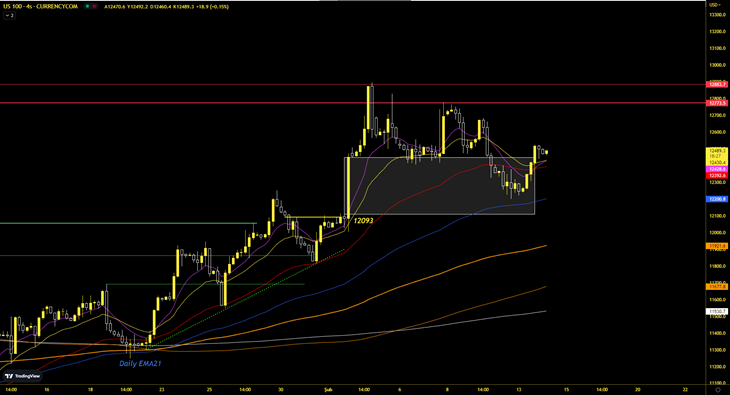The height and width of the screenshot is (395, 730).
Task: Select the 12883.7 red price label
Action: coord(716,84)
